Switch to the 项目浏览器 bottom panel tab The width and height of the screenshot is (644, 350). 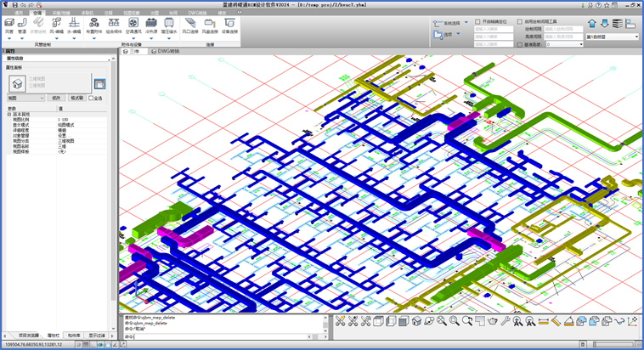click(x=30, y=336)
